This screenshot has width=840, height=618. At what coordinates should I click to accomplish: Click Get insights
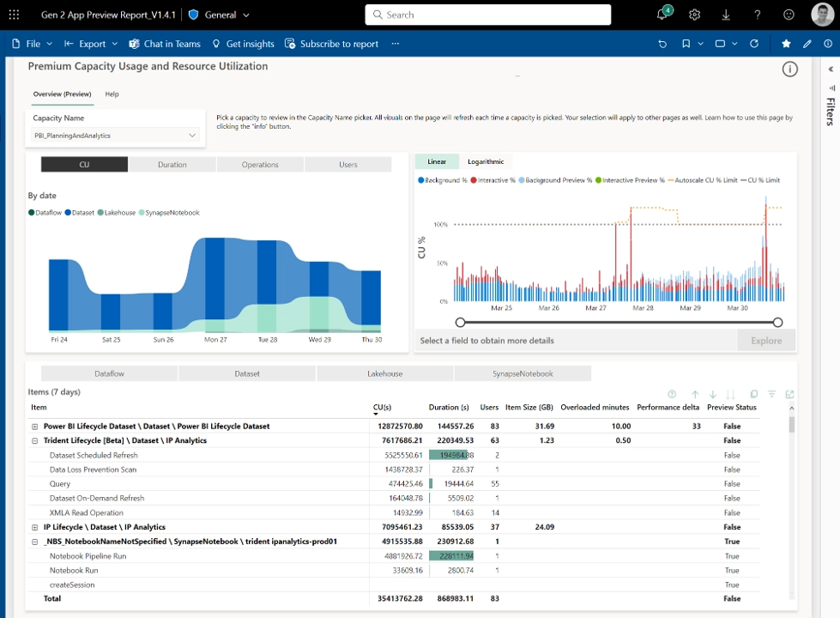pyautogui.click(x=243, y=44)
